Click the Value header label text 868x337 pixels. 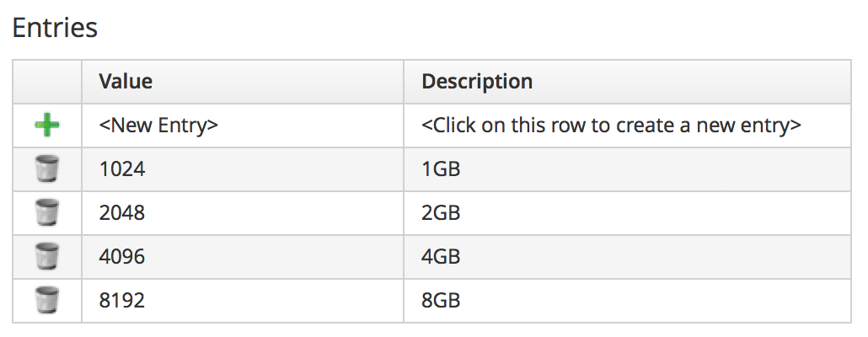(126, 82)
